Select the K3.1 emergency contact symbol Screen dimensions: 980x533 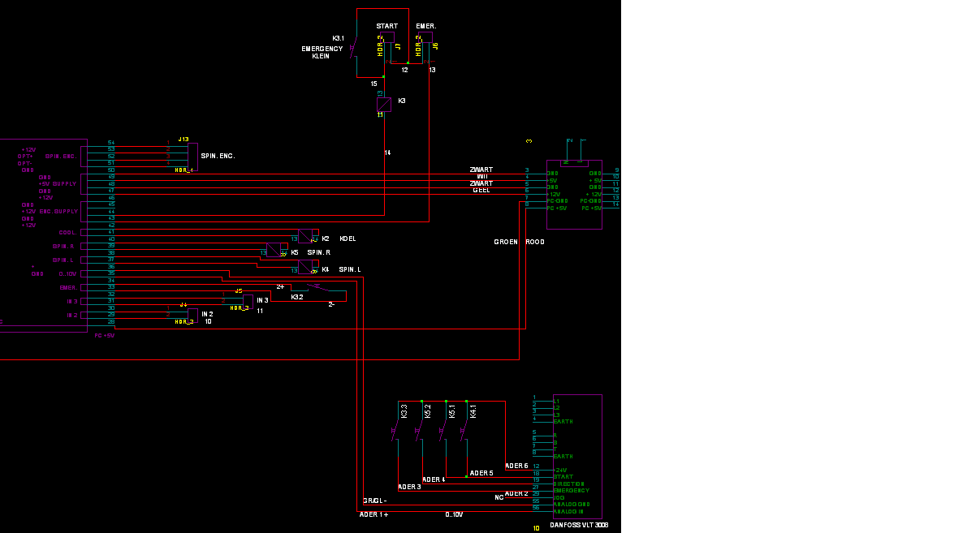tap(354, 49)
